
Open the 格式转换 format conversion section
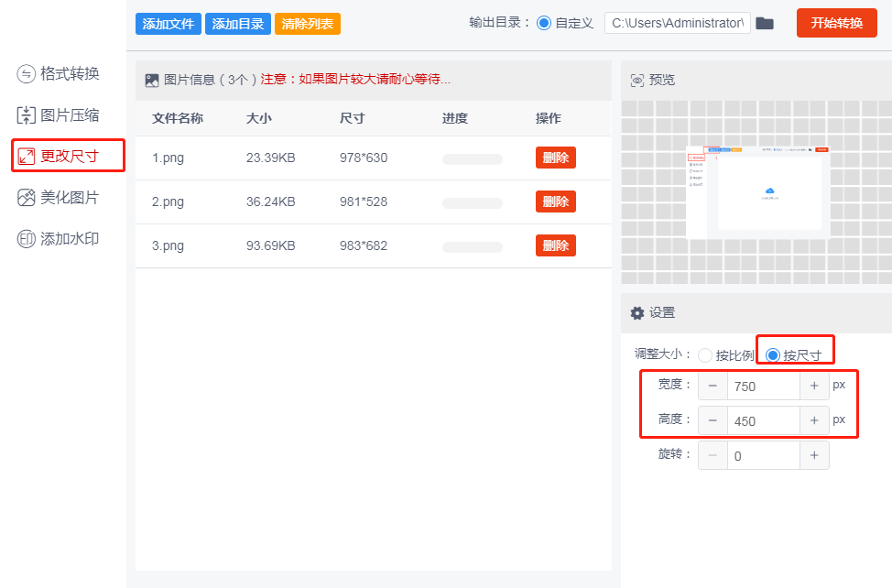(58, 74)
